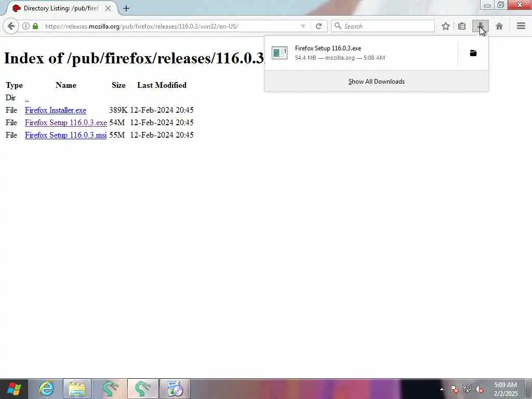
Task: Toggle the Downloads toolbar button
Action: pos(481,26)
